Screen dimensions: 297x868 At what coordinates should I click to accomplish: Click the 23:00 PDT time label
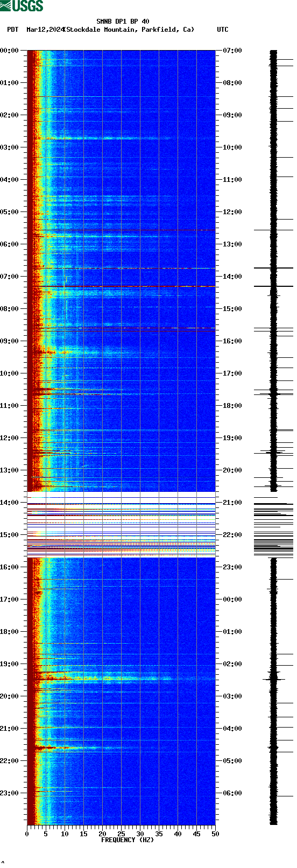coord(9,793)
